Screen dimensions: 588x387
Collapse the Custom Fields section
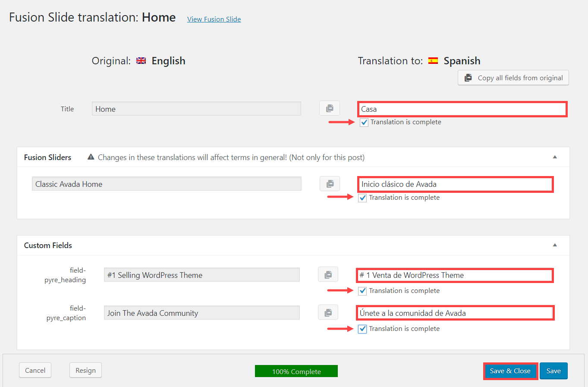tap(555, 245)
